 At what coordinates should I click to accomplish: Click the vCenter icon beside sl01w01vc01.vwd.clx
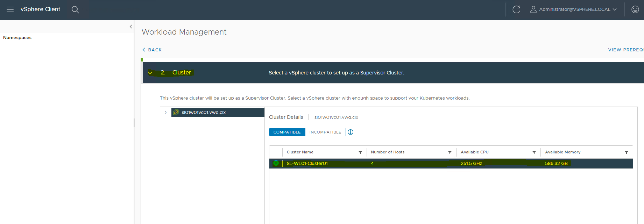point(176,113)
